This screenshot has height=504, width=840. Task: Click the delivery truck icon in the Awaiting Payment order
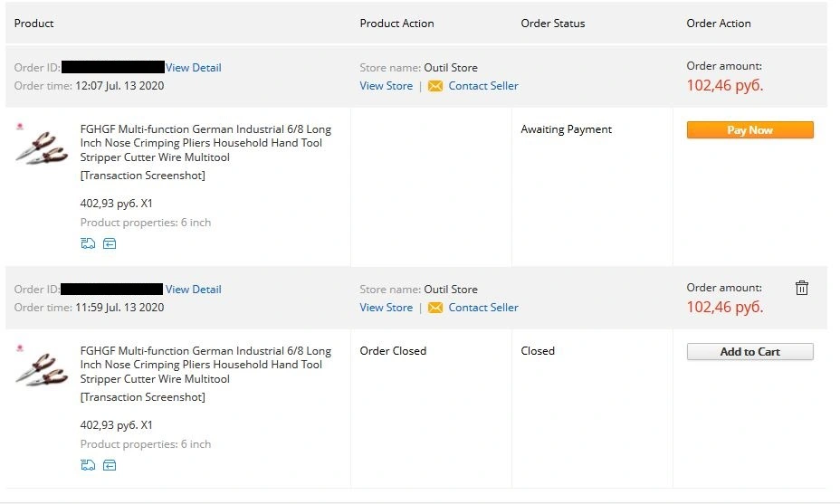[x=88, y=243]
